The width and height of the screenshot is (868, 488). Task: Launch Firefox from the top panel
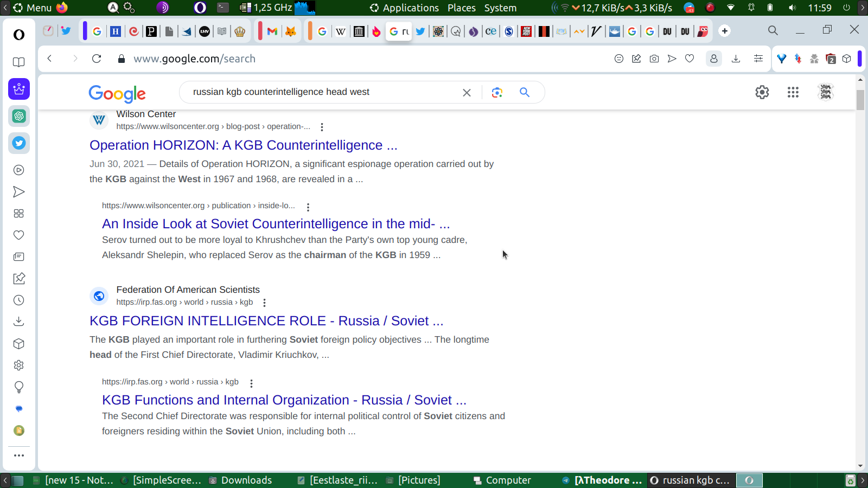62,8
